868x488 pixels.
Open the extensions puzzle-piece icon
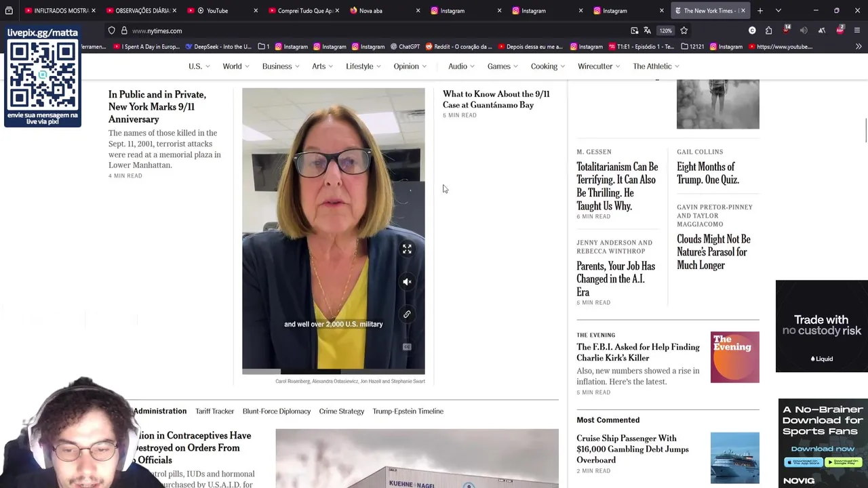coord(768,30)
